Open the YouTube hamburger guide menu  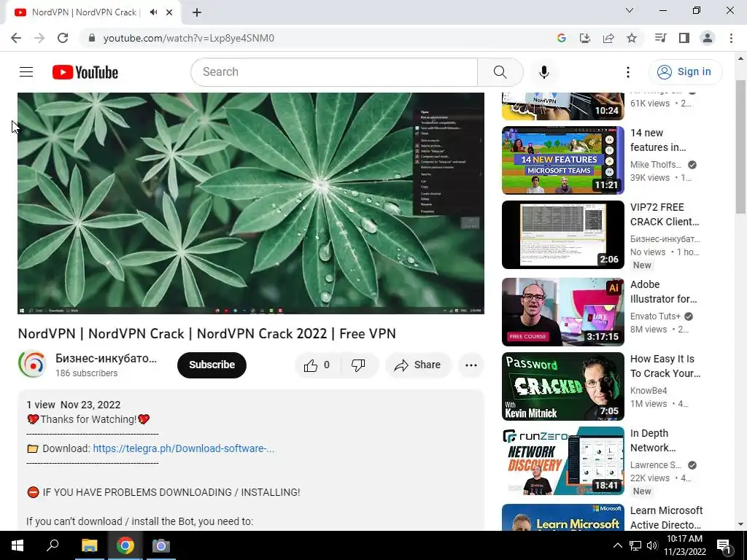click(26, 72)
